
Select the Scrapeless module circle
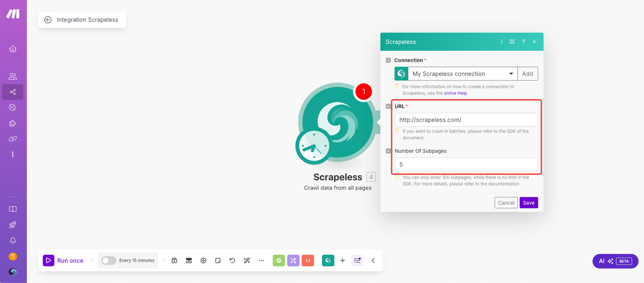tap(338, 122)
